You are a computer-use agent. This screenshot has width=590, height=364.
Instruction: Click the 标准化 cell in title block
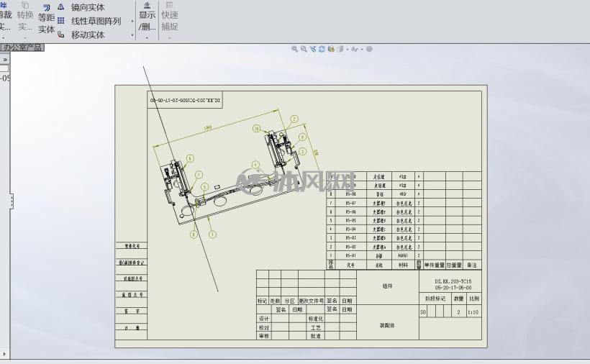coord(316,319)
